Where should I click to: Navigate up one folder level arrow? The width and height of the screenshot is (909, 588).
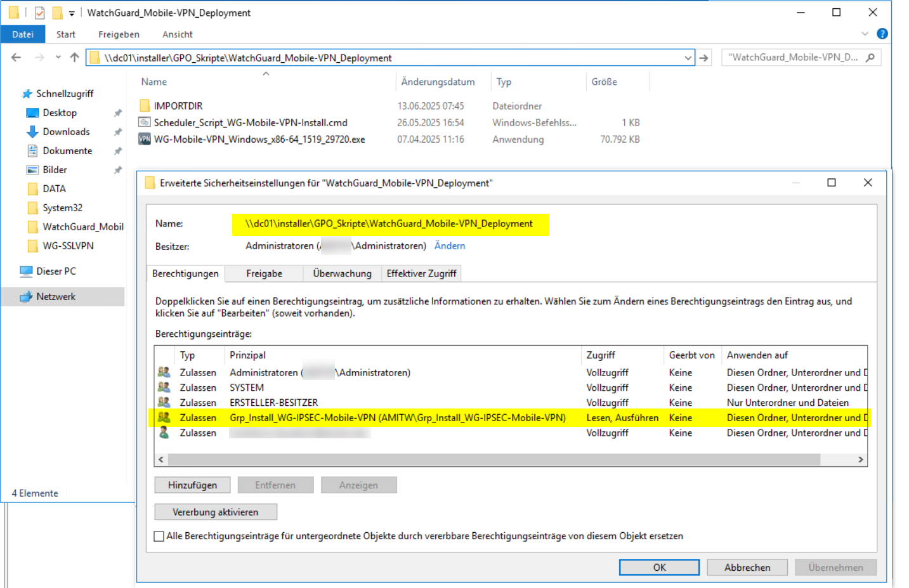74,58
